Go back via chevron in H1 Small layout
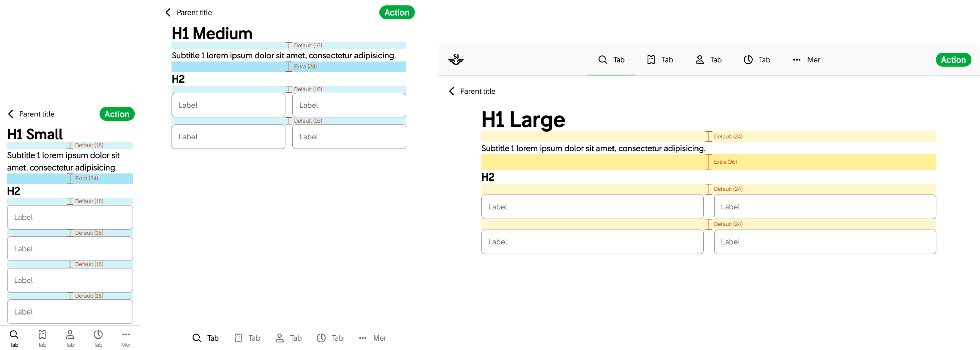 [11, 114]
